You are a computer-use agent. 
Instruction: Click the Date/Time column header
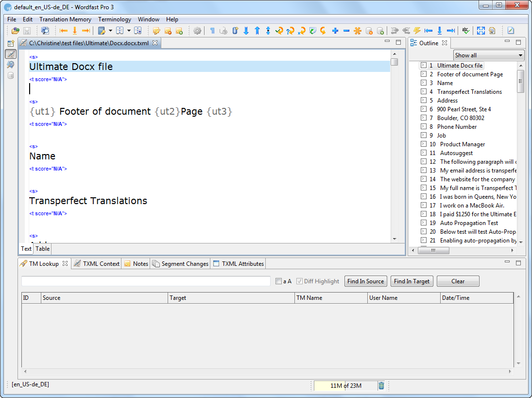pyautogui.click(x=477, y=298)
